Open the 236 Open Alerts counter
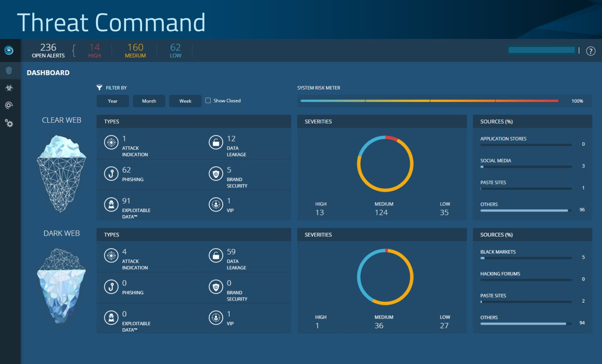Screen dimensions: 602x364 click(x=48, y=51)
